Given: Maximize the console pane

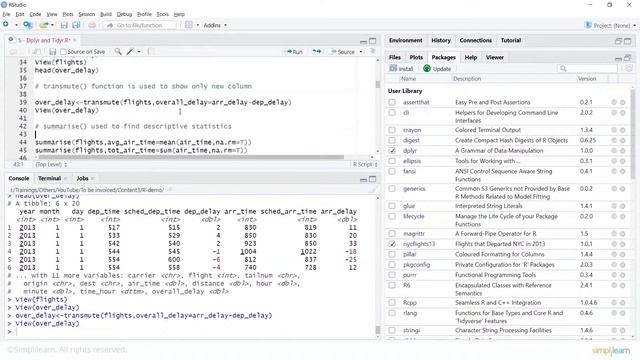Looking at the screenshot, I should point(373,179).
